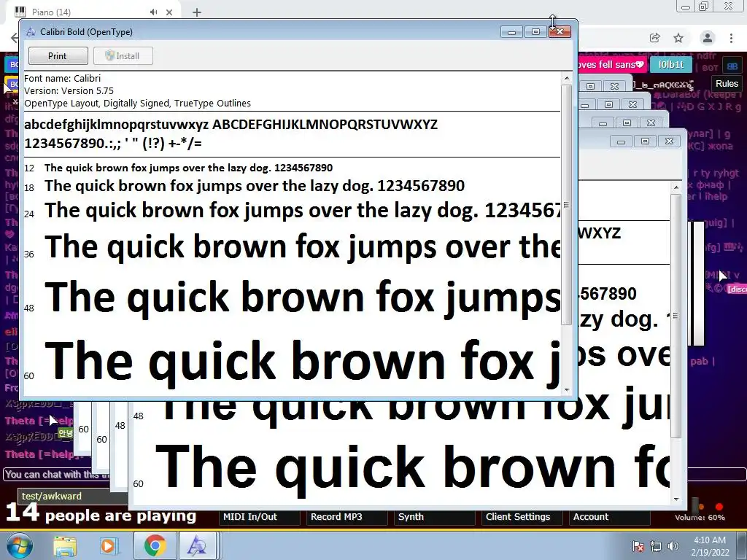The height and width of the screenshot is (560, 747).
Task: Launch Windows Media Player from the taskbar
Action: [109, 545]
